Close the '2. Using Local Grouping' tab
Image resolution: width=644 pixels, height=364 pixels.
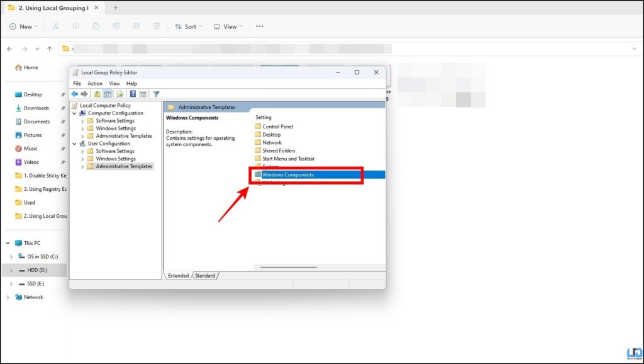coord(96,8)
